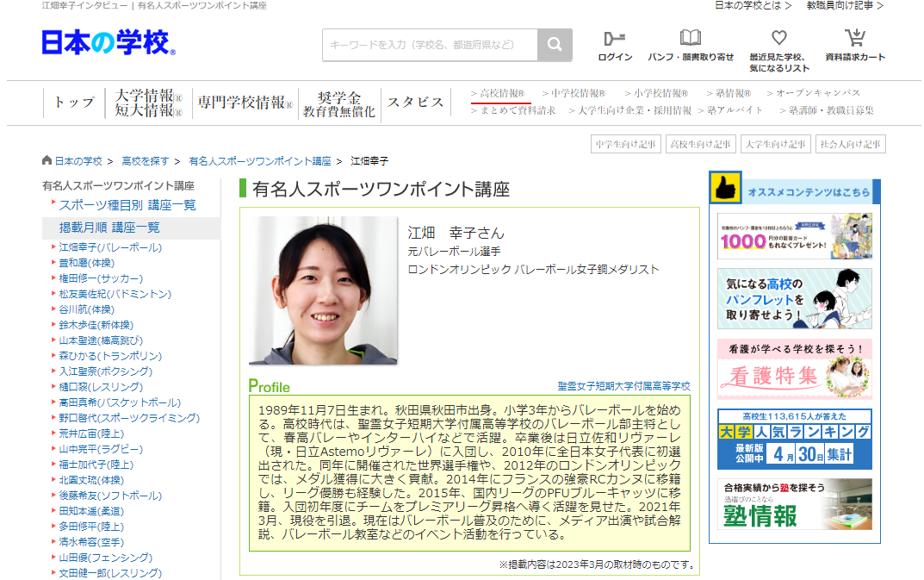Open the 1000円分図書カード banner
Viewport: 924px width, 580px height.
tap(794, 237)
